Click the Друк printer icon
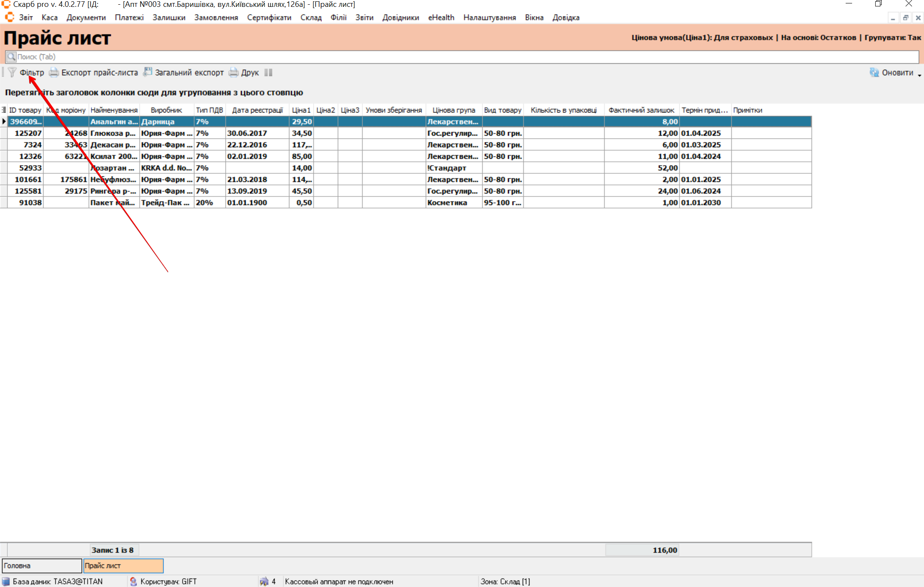Screen dimensions: 924x587 [234, 72]
